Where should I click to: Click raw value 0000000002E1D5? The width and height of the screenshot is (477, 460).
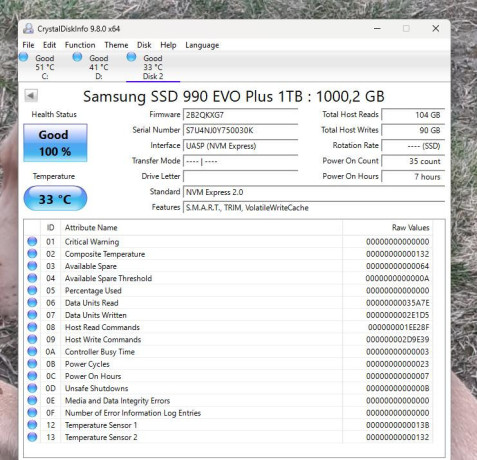398,315
